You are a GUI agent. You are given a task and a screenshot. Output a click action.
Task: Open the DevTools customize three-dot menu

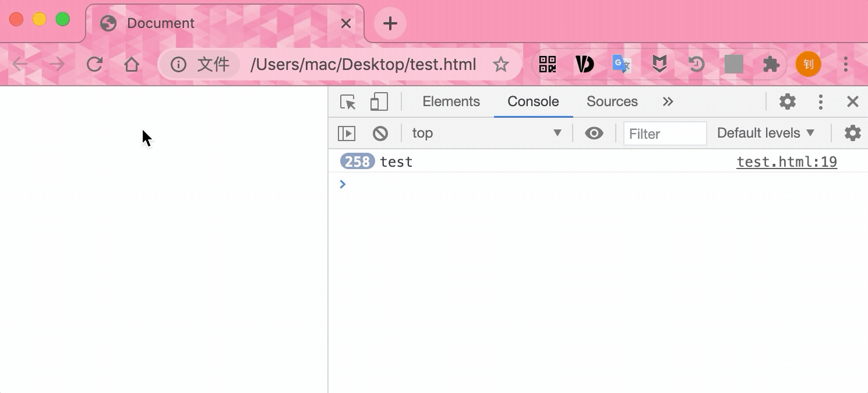(821, 102)
